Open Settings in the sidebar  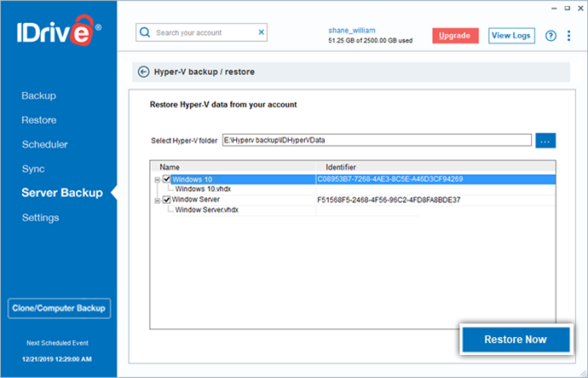(x=40, y=218)
